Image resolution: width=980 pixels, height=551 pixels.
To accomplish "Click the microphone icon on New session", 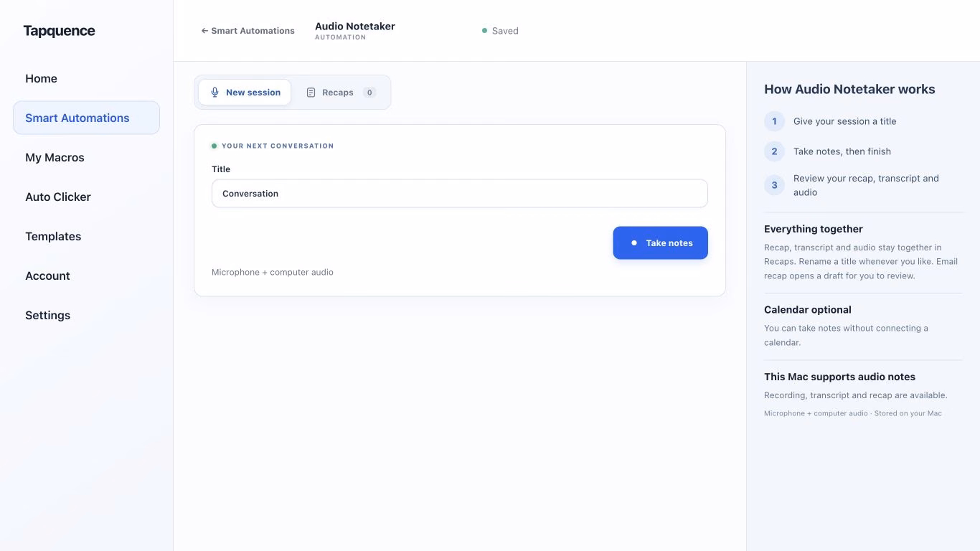I will tap(215, 93).
